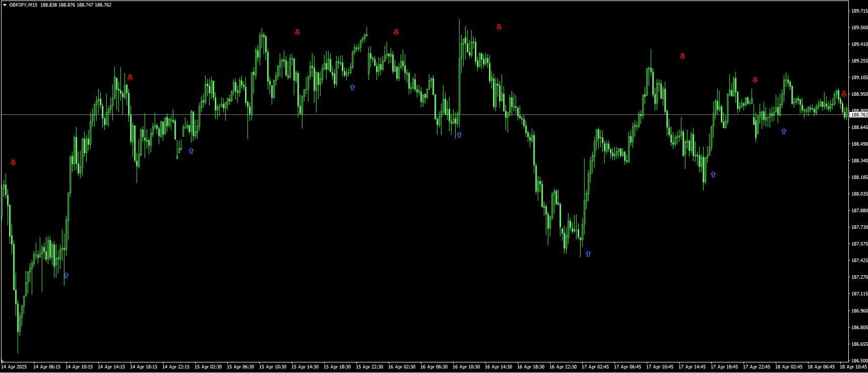Select the blue buy arrow near the 187.270 level
Screen dimensions: 868x373
tap(66, 276)
